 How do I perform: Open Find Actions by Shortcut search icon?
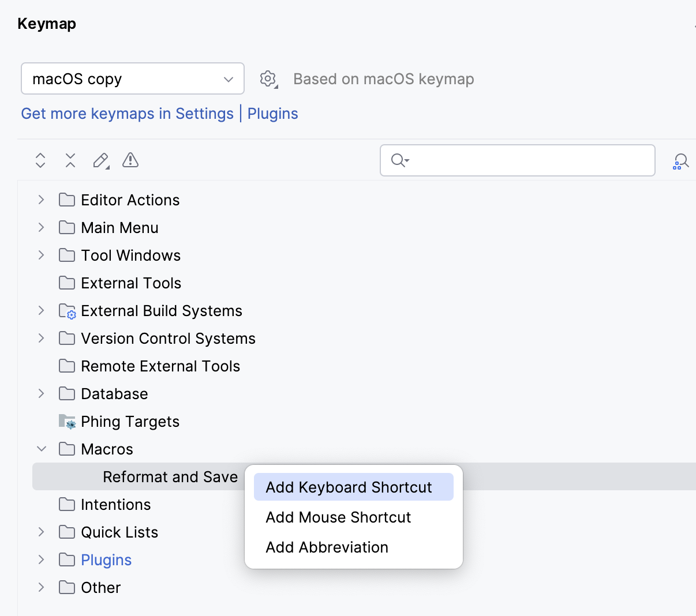(x=680, y=160)
